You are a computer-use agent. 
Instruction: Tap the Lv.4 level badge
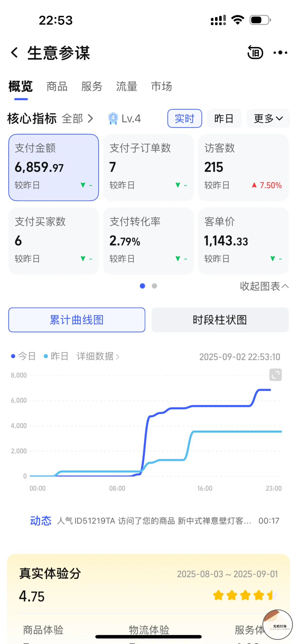(x=124, y=119)
